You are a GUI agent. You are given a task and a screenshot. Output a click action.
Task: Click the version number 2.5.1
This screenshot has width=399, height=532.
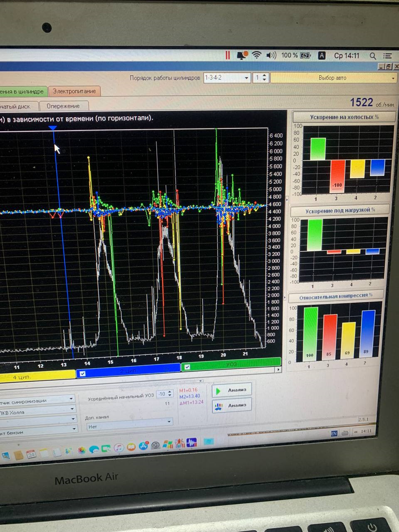pos(363,420)
